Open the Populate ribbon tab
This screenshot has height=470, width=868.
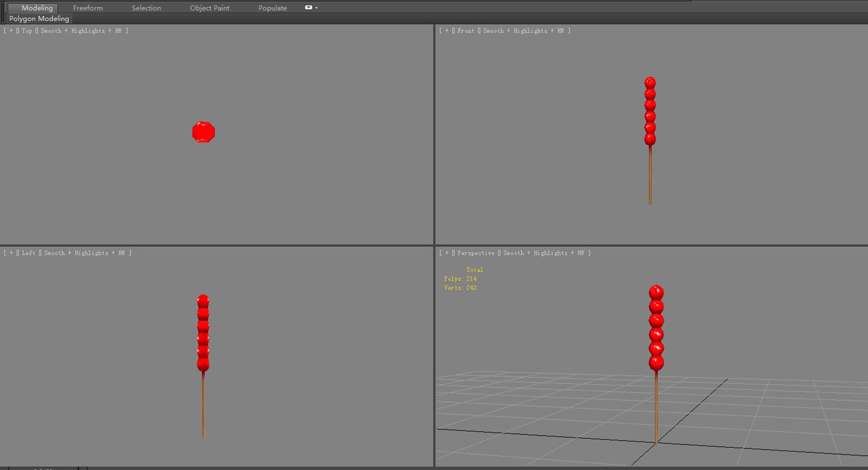click(273, 8)
